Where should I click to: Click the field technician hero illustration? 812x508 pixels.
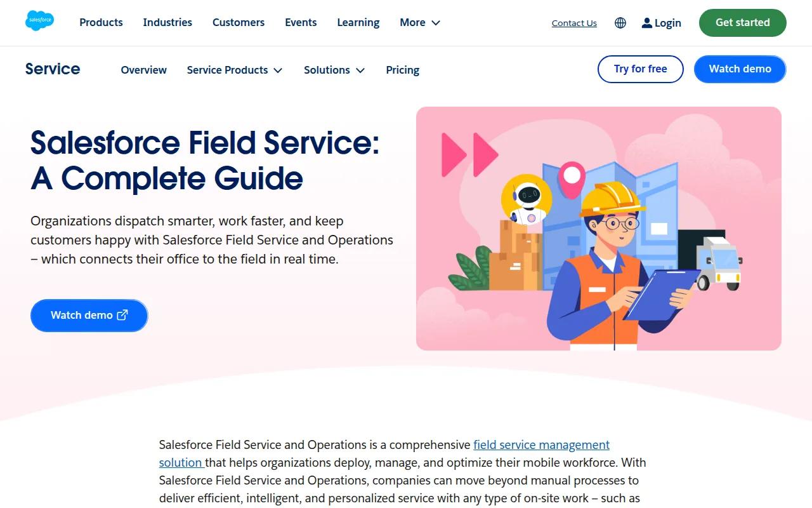599,229
